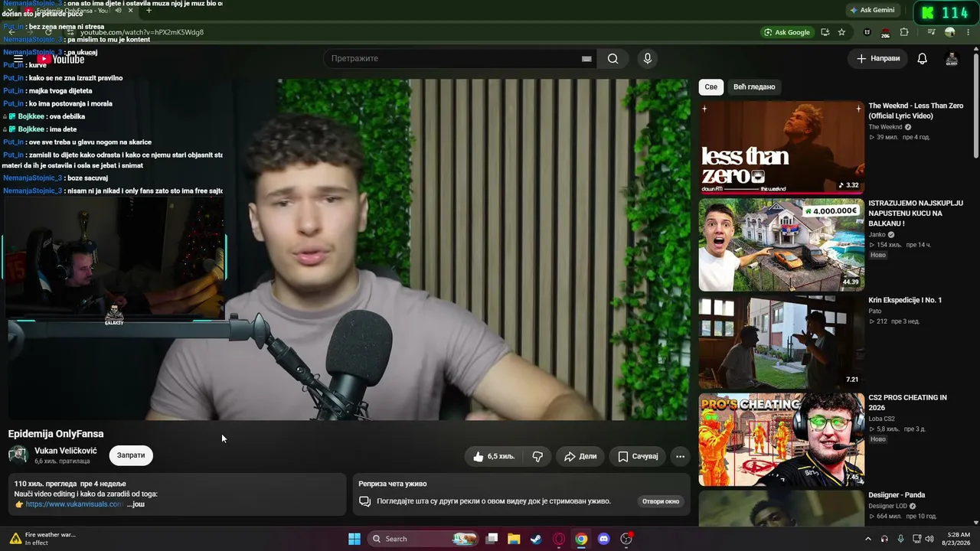This screenshot has height=551, width=980.
Task: Click the Запрати subscribe button
Action: point(131,455)
